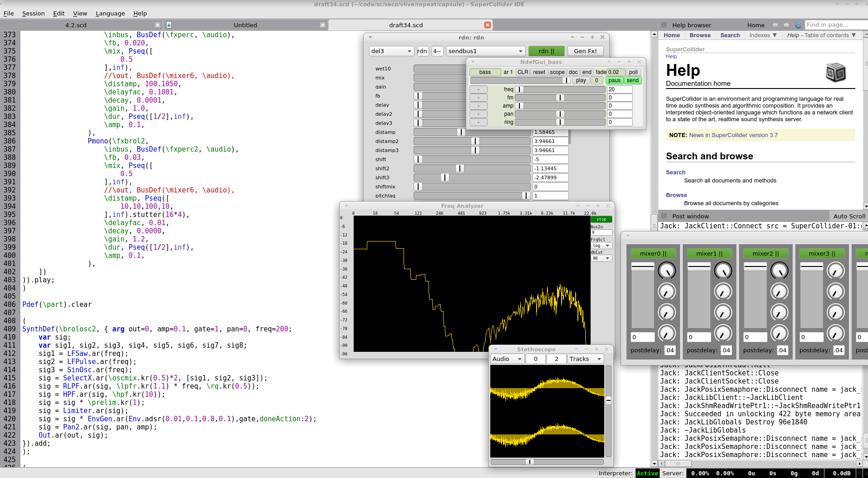Click the SuperCollider cube logo
The image size is (868, 478).
click(835, 72)
